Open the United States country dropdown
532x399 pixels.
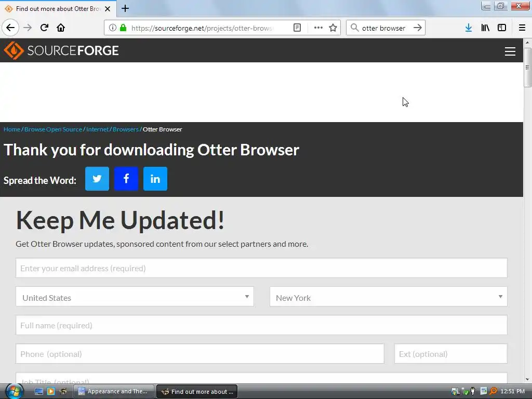pos(135,297)
